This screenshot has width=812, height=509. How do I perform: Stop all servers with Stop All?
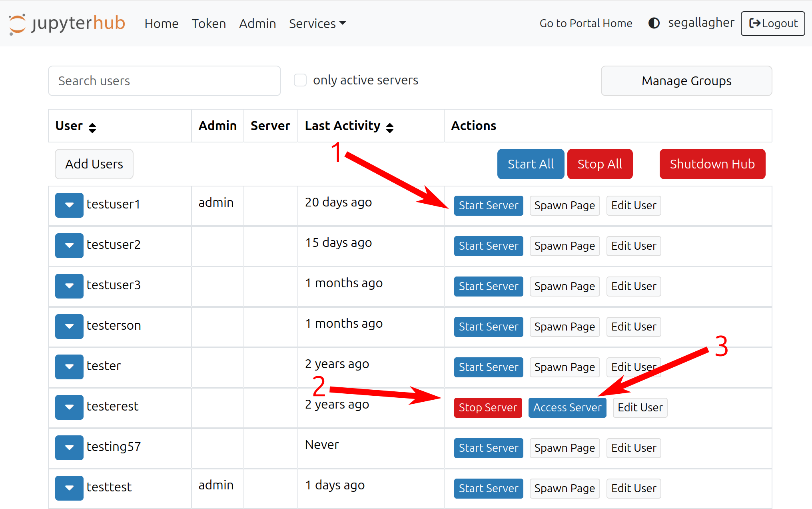(x=600, y=164)
